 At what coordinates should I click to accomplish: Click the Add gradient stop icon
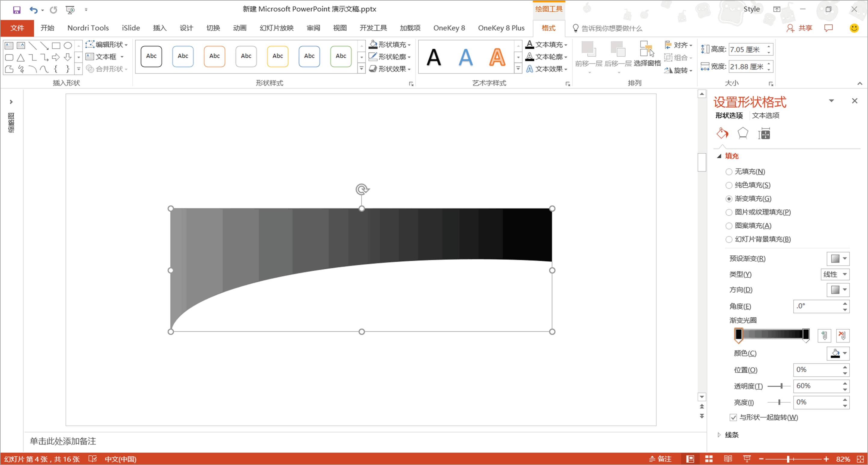click(824, 335)
